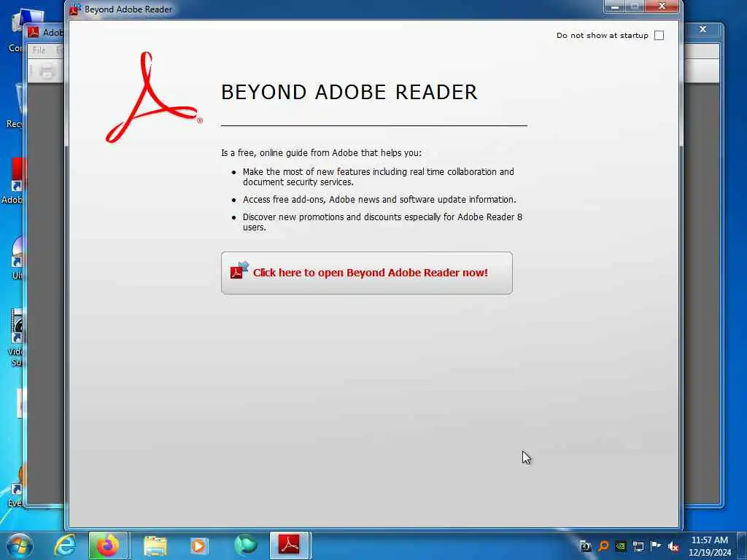This screenshot has height=560, width=747.
Task: Select the Adobe Reader taskbar button
Action: pyautogui.click(x=290, y=545)
